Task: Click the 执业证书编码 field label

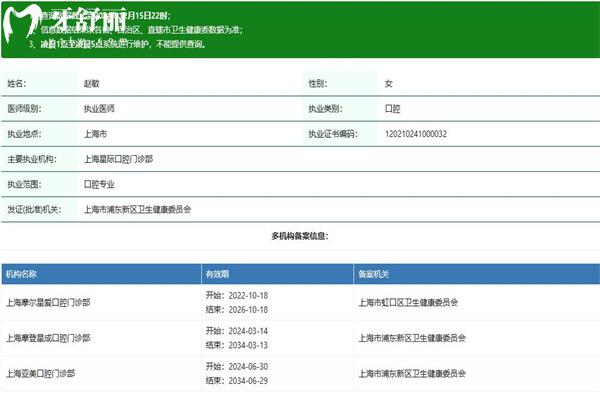Action: (x=333, y=134)
